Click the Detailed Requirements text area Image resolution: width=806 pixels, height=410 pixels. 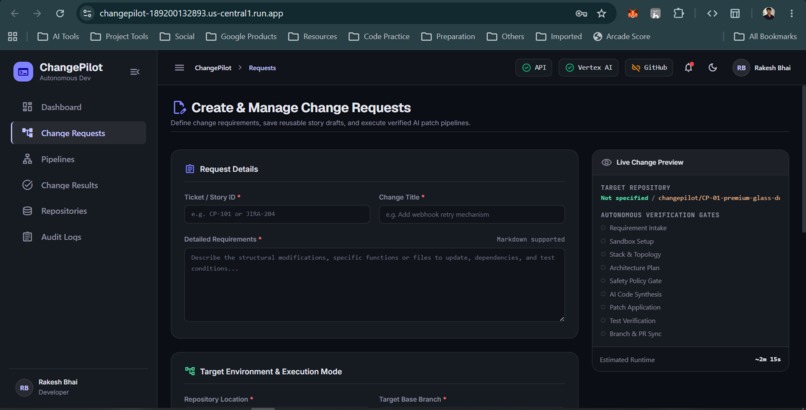coord(374,285)
